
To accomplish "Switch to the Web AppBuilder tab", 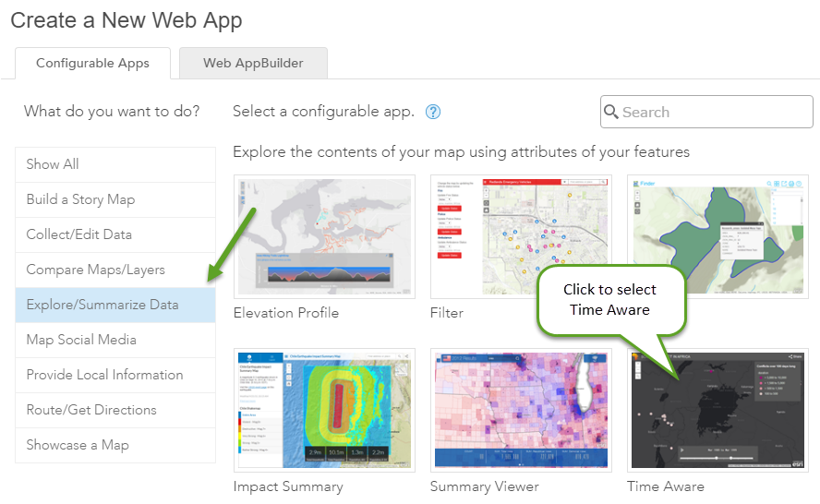I will coord(253,64).
